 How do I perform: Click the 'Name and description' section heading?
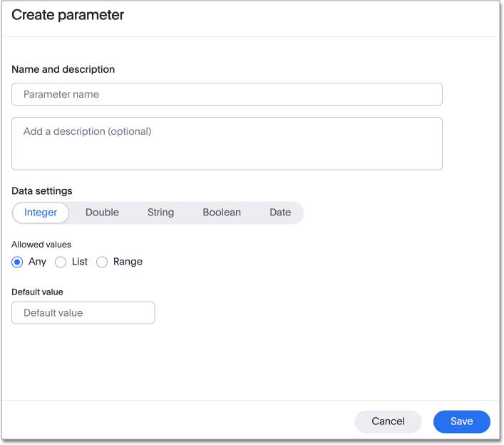coord(63,69)
